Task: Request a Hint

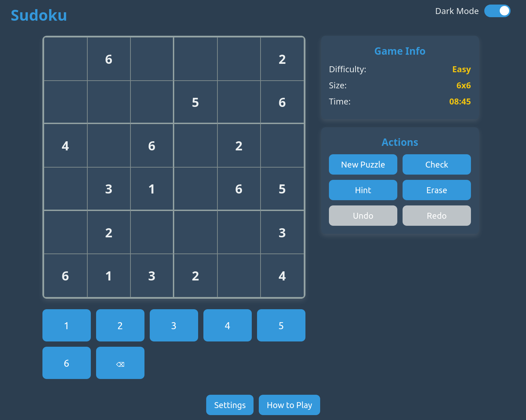Action: (x=363, y=190)
